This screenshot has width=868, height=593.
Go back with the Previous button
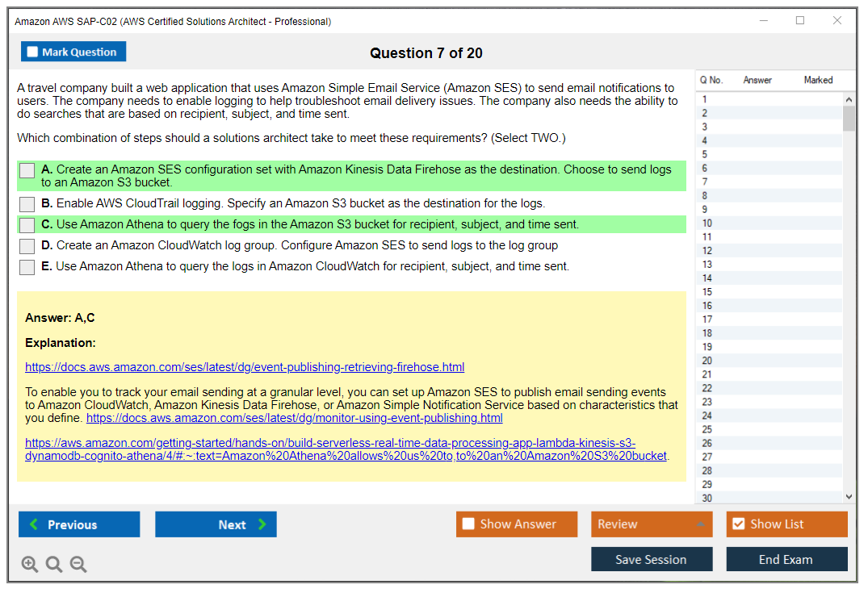[x=79, y=524]
